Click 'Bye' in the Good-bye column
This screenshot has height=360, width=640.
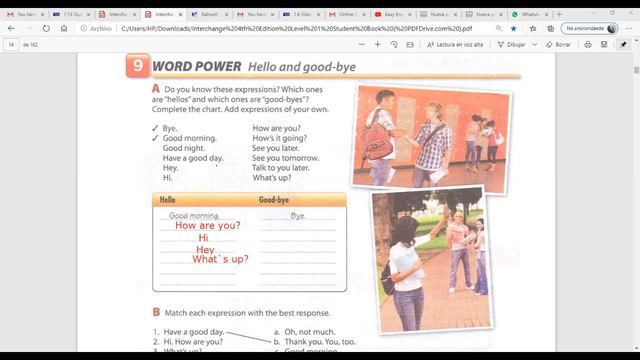tap(298, 216)
